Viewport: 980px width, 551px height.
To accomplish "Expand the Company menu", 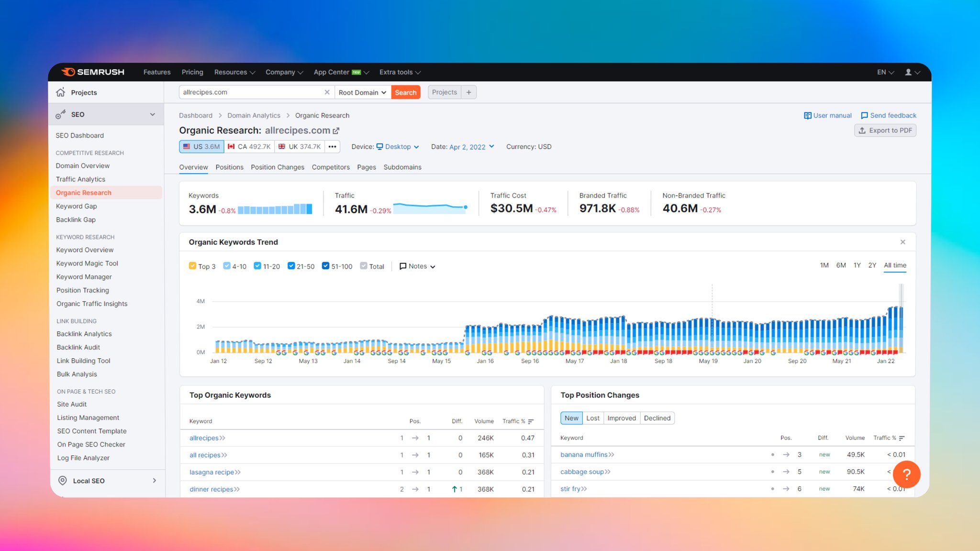I will [284, 72].
